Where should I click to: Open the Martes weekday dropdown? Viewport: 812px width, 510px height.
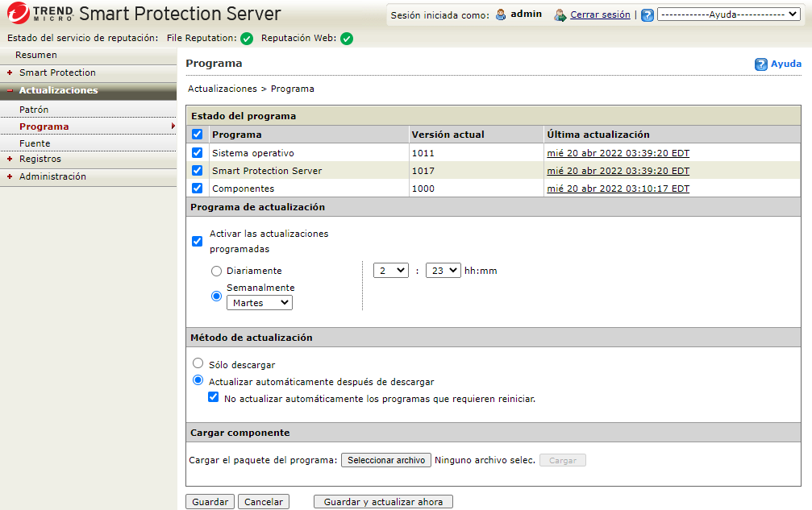click(x=260, y=303)
